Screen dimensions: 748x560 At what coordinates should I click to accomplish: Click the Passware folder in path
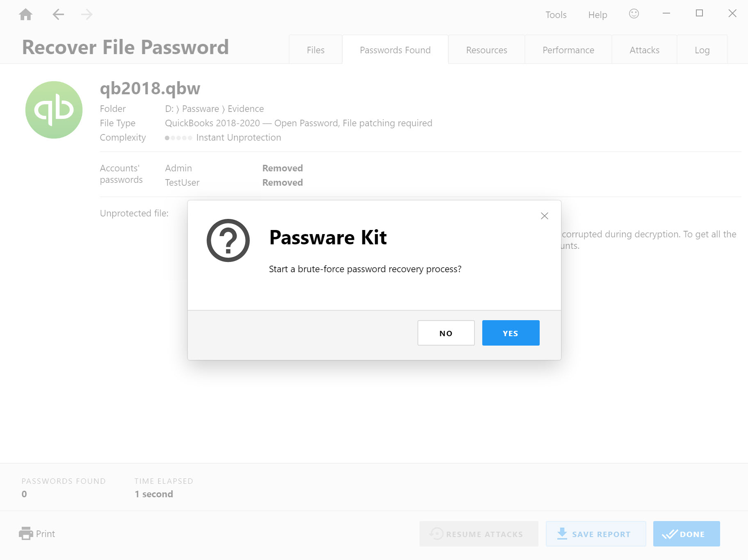(x=201, y=109)
